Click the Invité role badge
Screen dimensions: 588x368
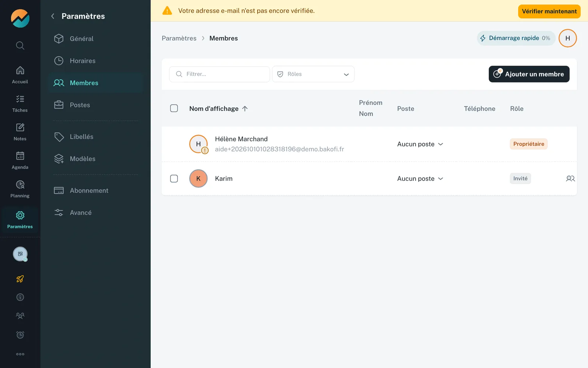tap(520, 178)
